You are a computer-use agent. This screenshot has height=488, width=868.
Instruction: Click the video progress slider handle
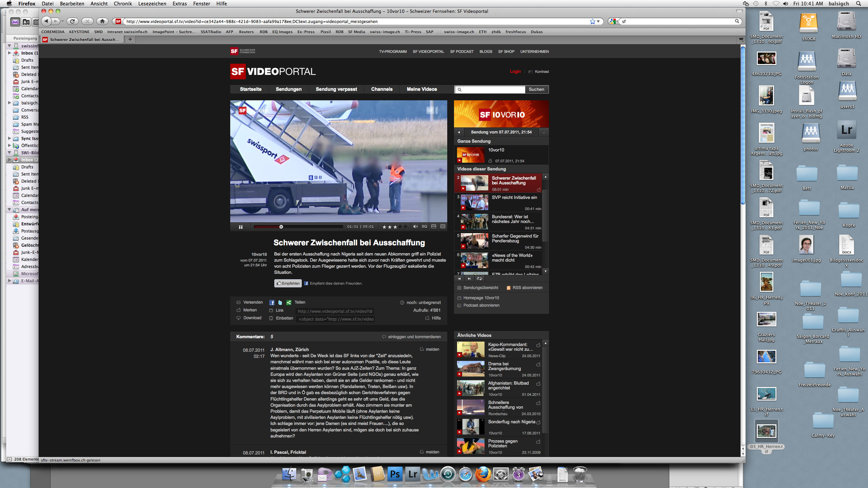[281, 227]
